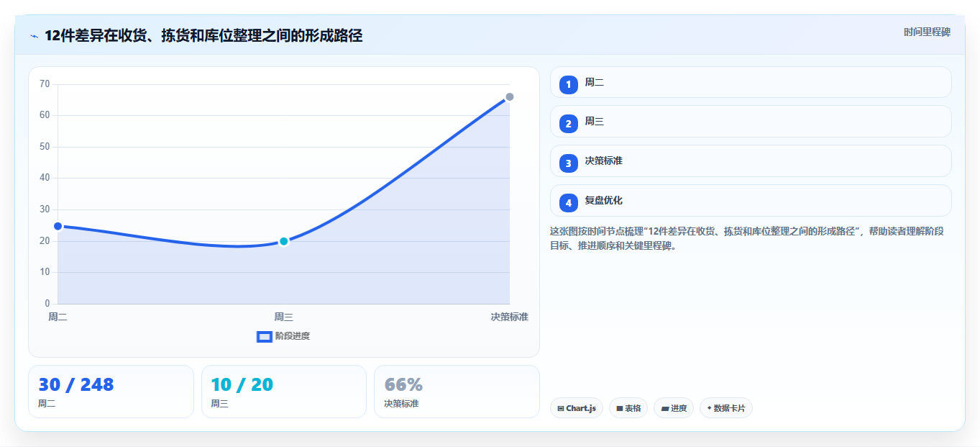Select timeline step 2 周三
This screenshot has height=447, width=980.
(751, 122)
